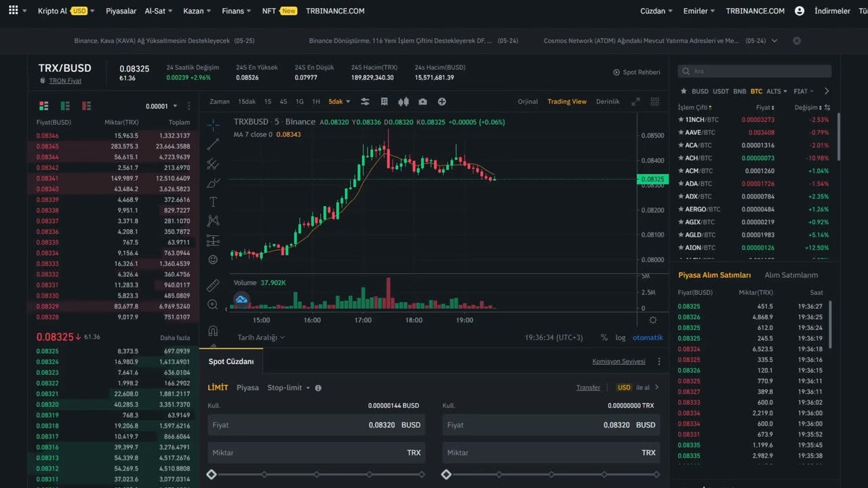The height and width of the screenshot is (488, 868).
Task: Open the Al-Sat dropdown menu
Action: 159,11
